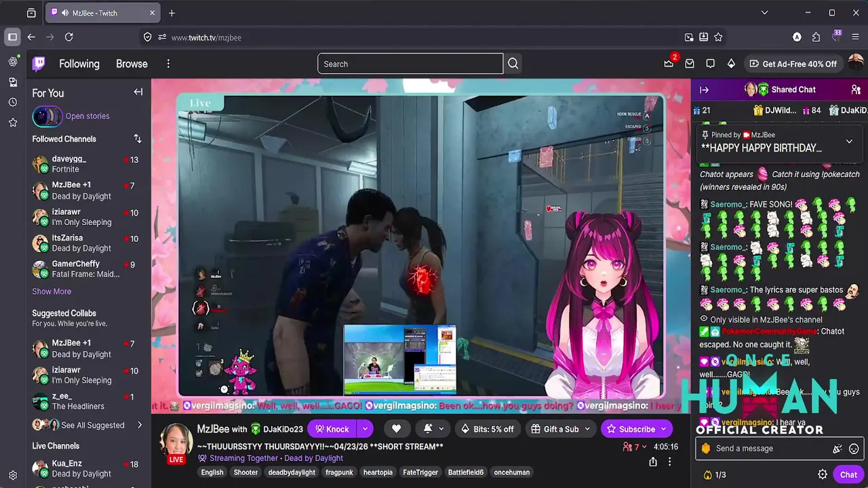This screenshot has width=868, height=488.
Task: Reload the browser page
Action: point(68,37)
